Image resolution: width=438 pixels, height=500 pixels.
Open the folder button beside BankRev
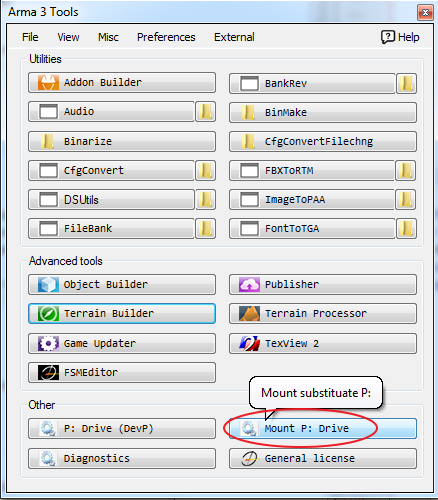pyautogui.click(x=406, y=83)
